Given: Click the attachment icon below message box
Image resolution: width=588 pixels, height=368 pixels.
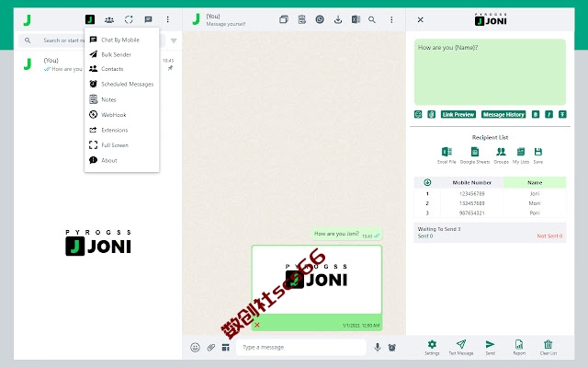Looking at the screenshot, I should coord(432,114).
